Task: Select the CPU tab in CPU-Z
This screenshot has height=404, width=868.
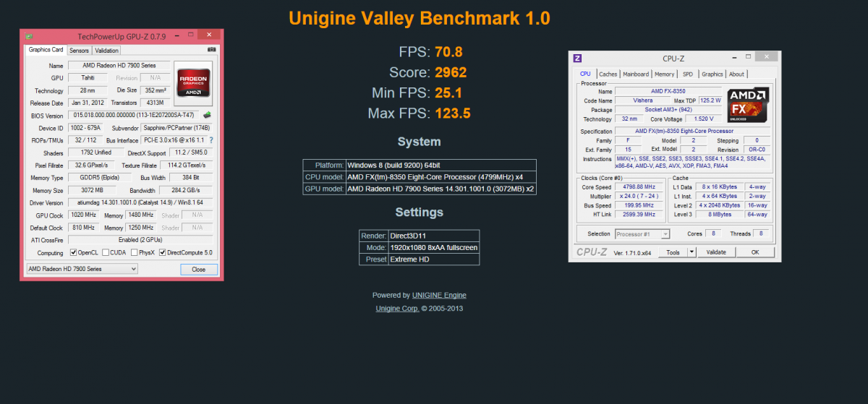Action: [586, 74]
